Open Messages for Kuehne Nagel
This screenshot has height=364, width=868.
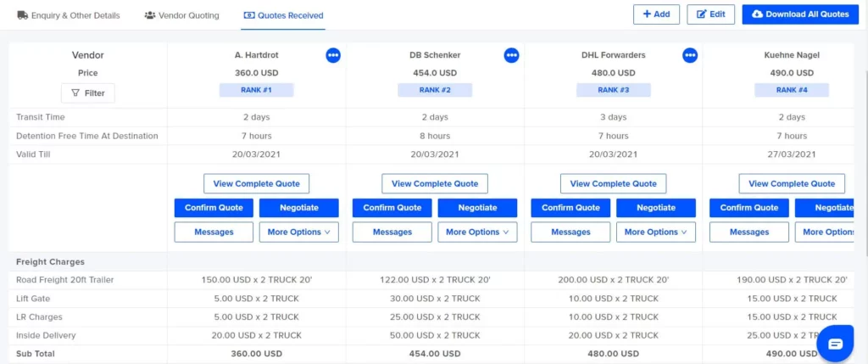pyautogui.click(x=749, y=232)
